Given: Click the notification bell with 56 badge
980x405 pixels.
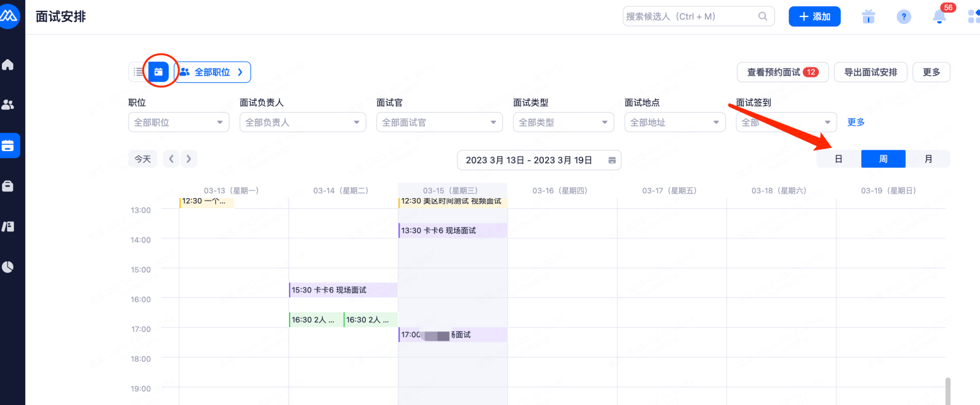Looking at the screenshot, I should pos(939,17).
